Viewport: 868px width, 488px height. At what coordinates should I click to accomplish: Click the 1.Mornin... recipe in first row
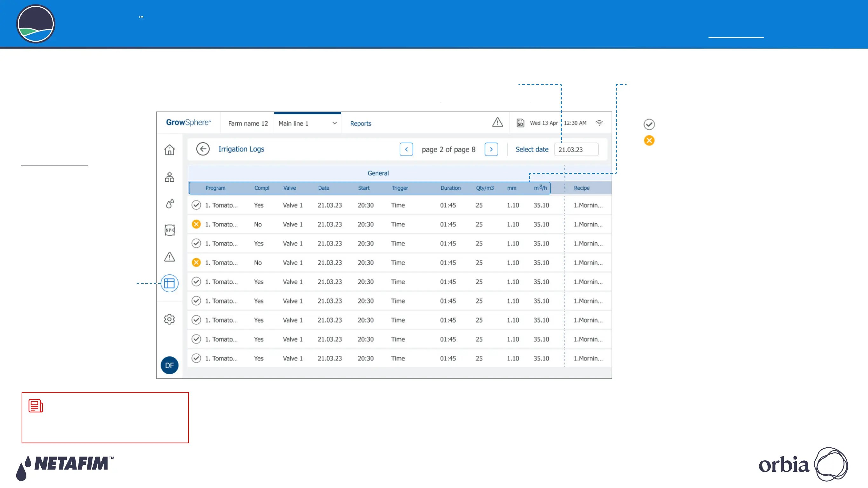coord(588,205)
